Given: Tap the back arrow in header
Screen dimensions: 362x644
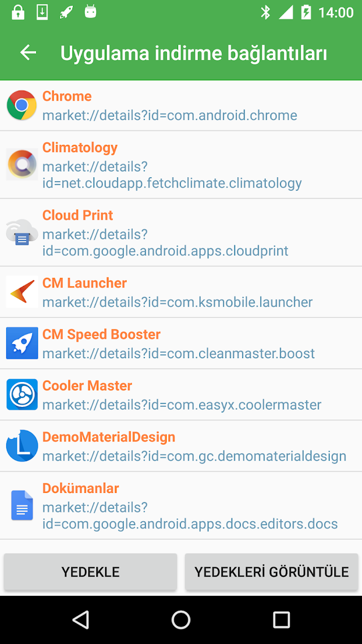Looking at the screenshot, I should (x=28, y=53).
